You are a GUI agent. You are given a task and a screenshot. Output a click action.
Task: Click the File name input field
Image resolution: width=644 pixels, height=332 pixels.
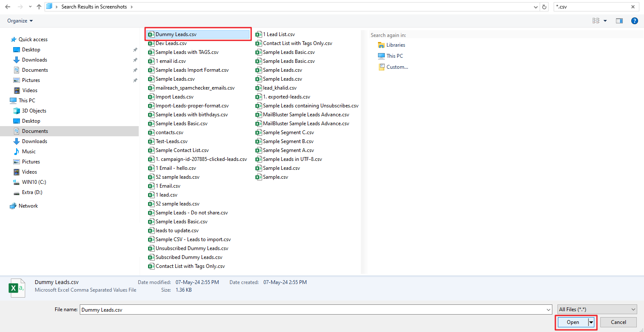(x=314, y=309)
